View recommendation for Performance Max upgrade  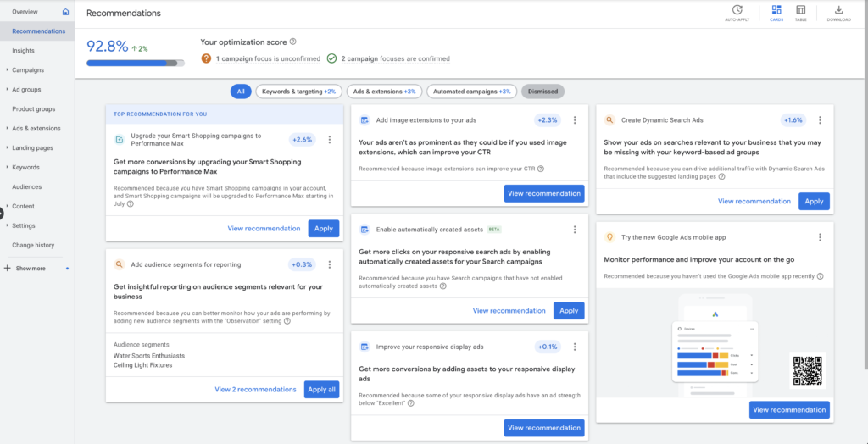(264, 229)
